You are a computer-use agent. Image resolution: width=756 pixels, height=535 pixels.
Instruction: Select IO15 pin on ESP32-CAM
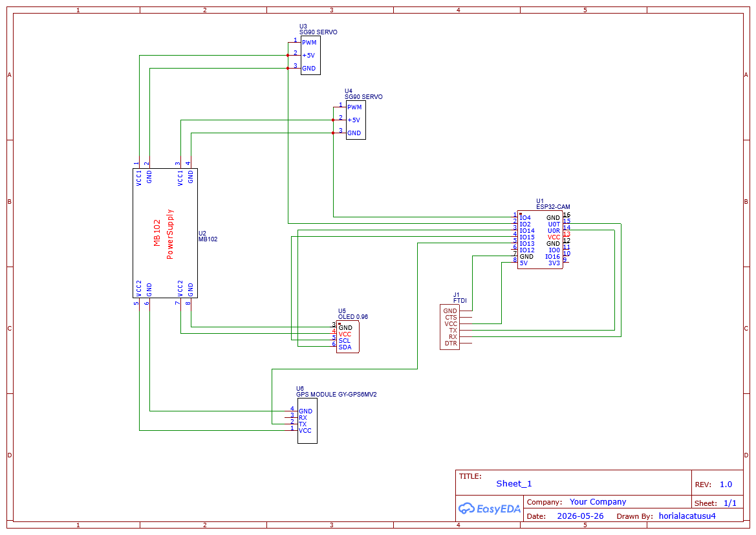click(x=527, y=237)
